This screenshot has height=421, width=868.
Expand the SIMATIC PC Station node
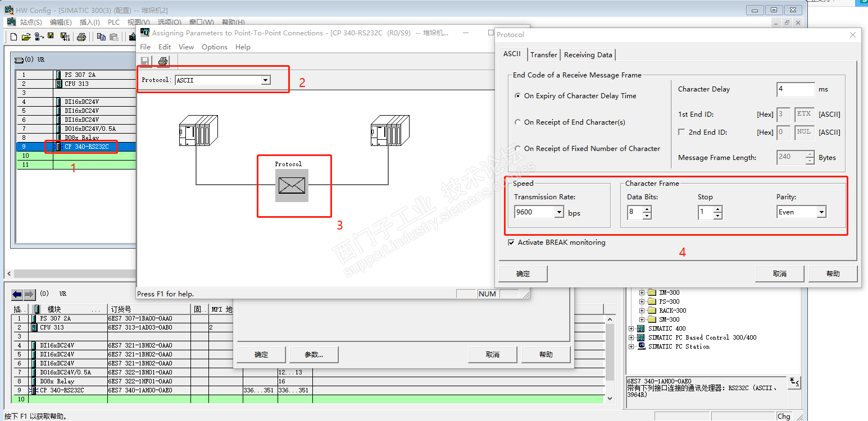631,346
